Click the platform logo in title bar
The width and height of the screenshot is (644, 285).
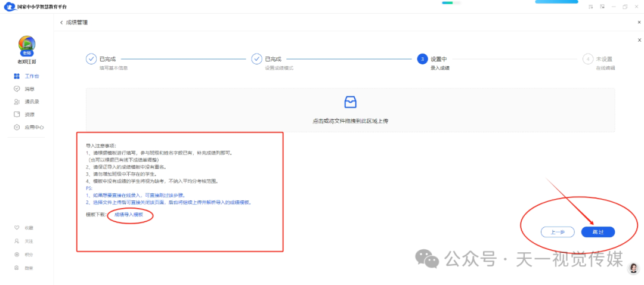[9, 7]
